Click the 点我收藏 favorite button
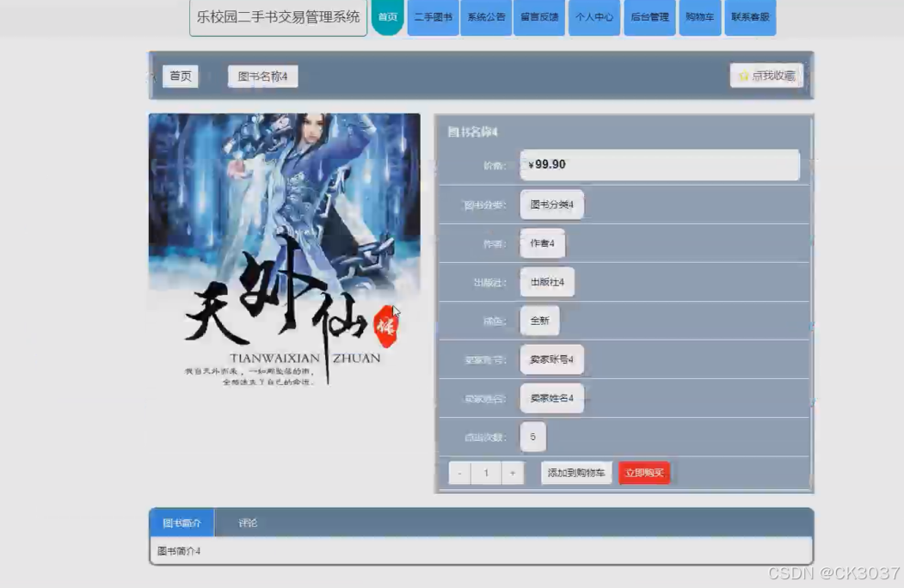The image size is (904, 588). 766,76
